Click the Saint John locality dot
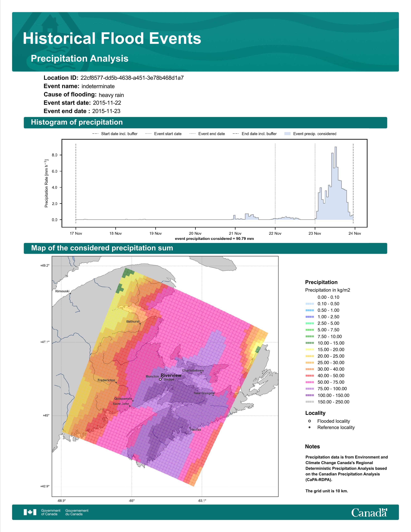Viewport: 411px width, 532px height. tap(130, 406)
